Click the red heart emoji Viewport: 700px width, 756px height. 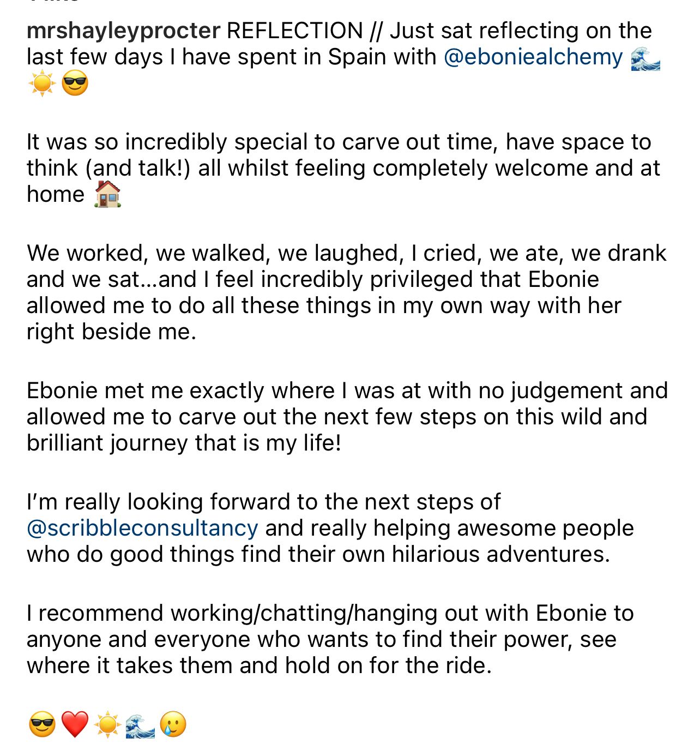tap(75, 724)
